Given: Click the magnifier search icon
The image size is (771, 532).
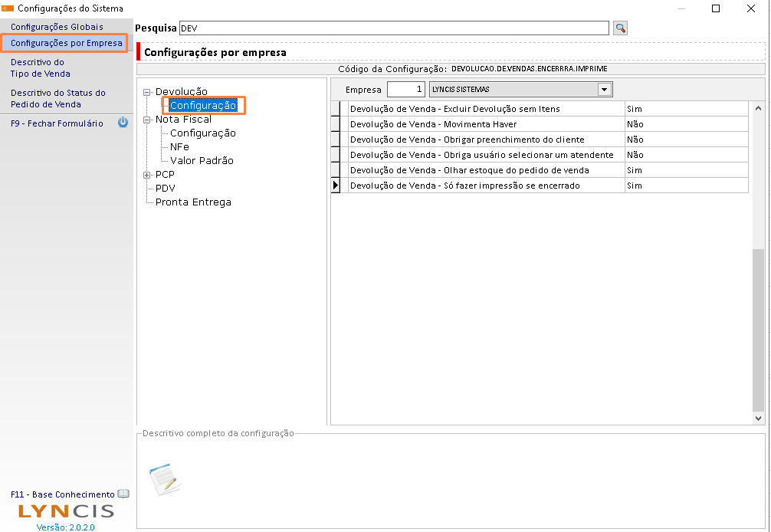Looking at the screenshot, I should click(x=621, y=28).
